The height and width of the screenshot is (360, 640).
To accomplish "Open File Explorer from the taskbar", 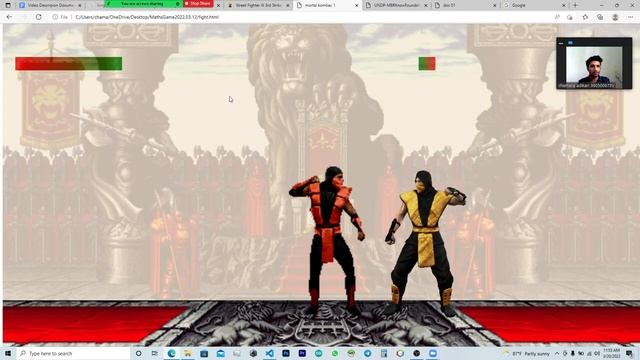I will (x=188, y=353).
